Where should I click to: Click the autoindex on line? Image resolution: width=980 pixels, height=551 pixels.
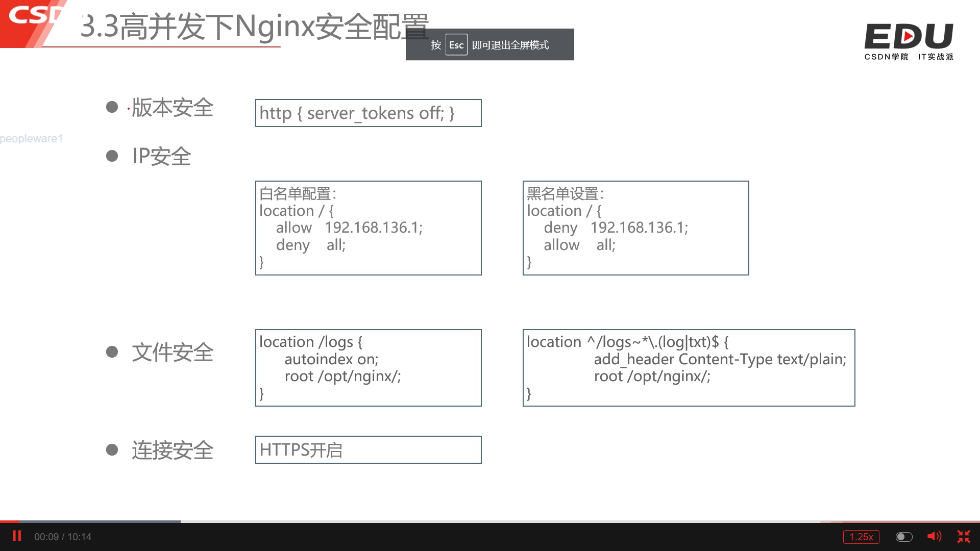[331, 359]
